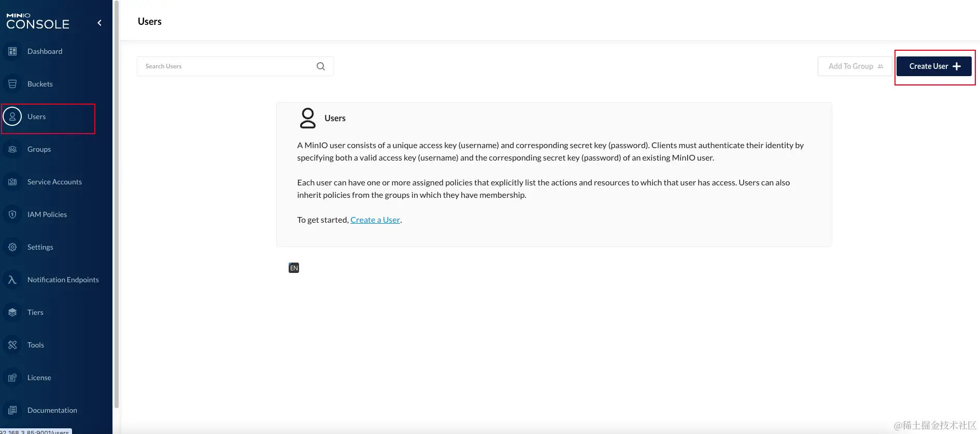The width and height of the screenshot is (980, 434).
Task: Click the Add To Group button
Action: pyautogui.click(x=855, y=66)
